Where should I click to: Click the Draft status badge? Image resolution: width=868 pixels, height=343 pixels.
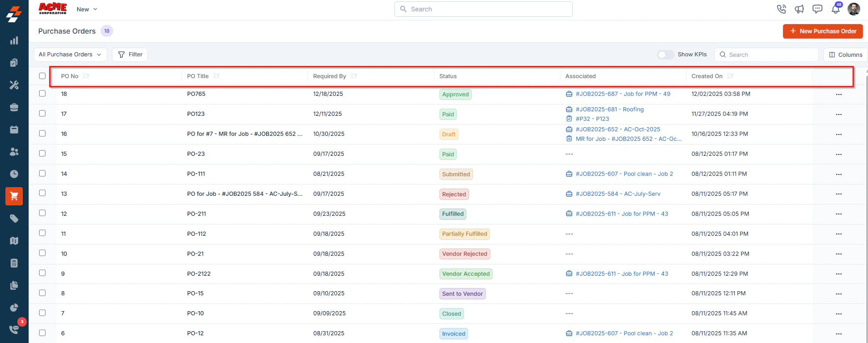449,134
